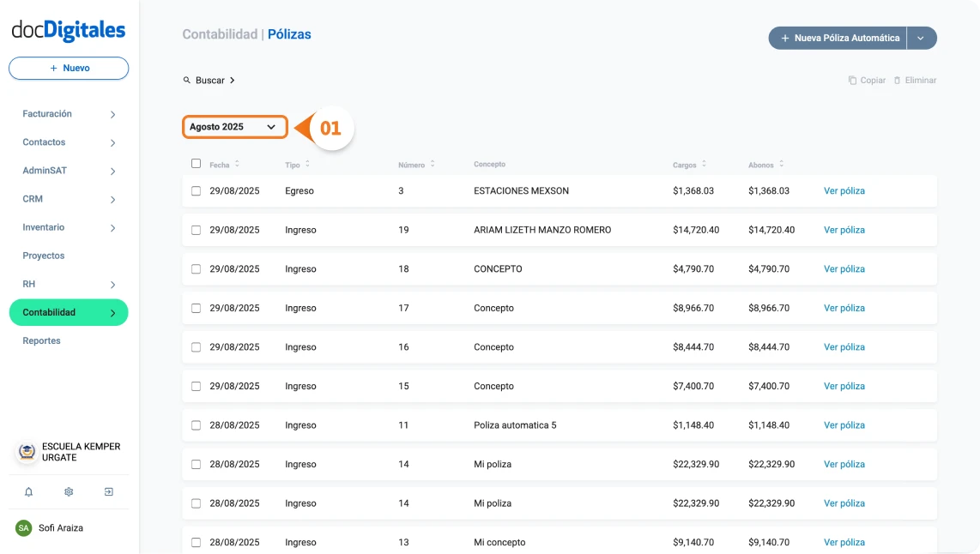Open the settings gear icon

(69, 491)
